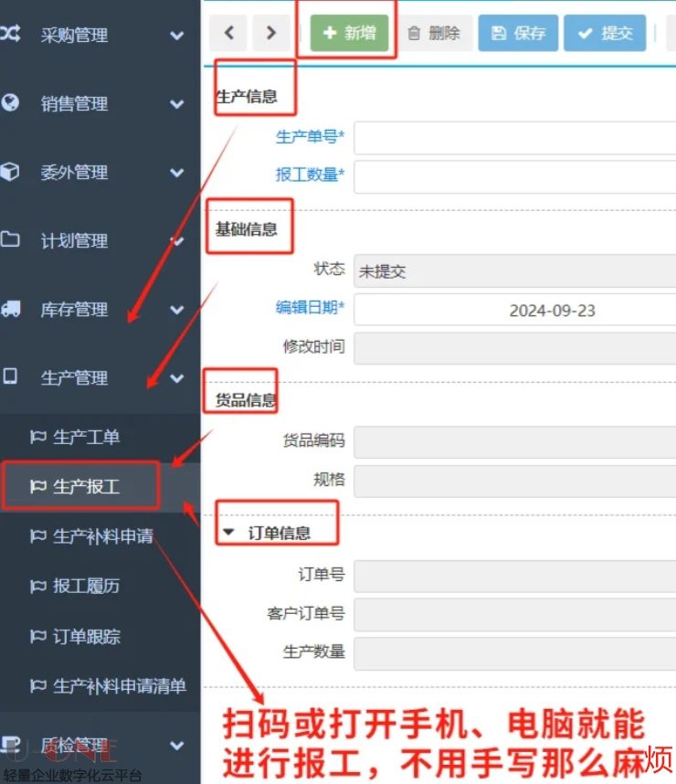Click the 客户订单号 field
676x784 pixels.
[515, 615]
